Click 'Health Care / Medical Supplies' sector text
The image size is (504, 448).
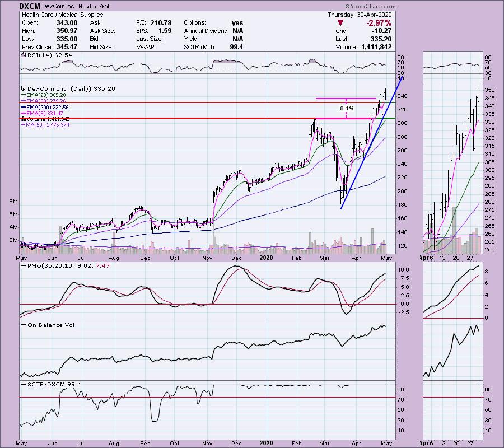(62, 15)
